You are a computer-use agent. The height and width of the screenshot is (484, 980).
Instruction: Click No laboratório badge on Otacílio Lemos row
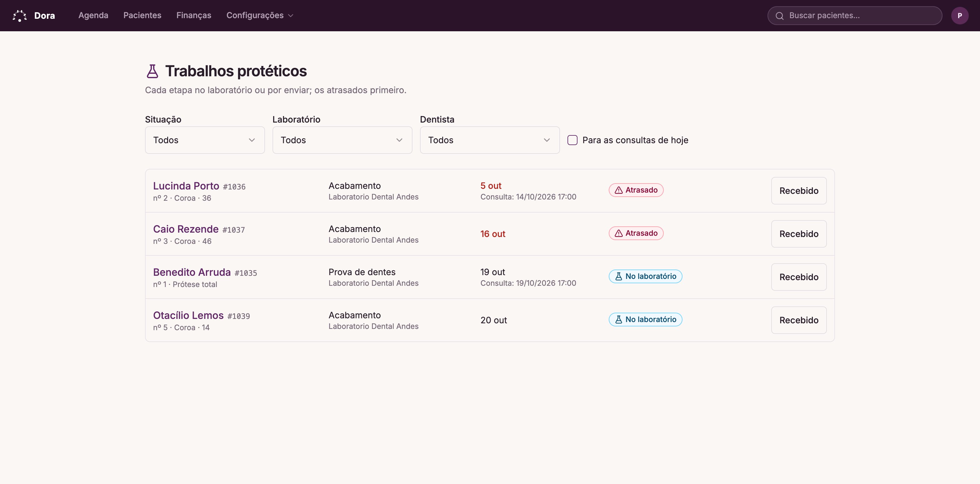[645, 320]
